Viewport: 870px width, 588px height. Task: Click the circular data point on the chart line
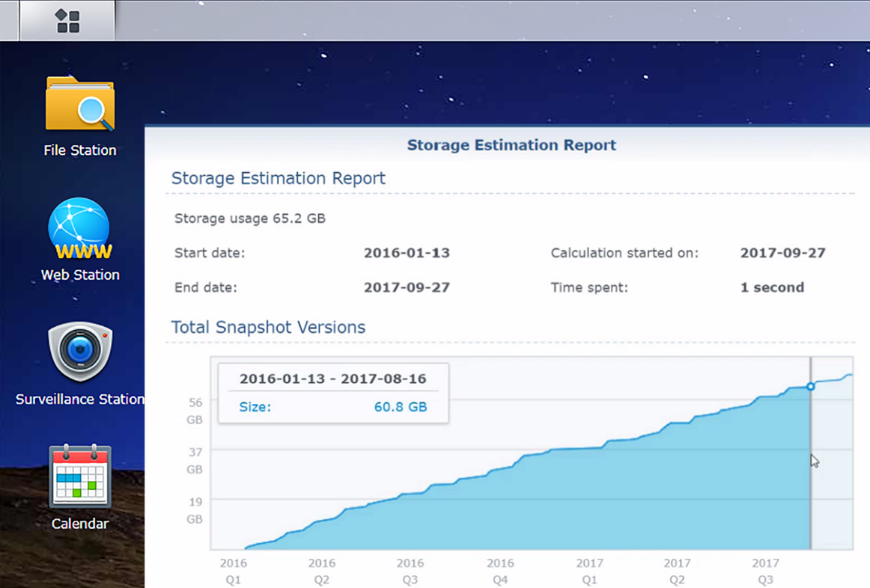811,386
